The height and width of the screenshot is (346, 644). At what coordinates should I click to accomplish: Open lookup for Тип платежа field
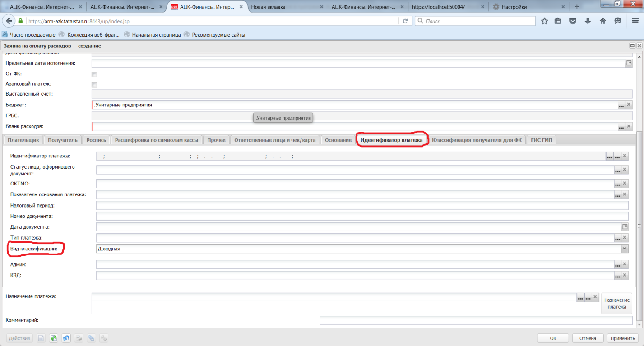617,238
